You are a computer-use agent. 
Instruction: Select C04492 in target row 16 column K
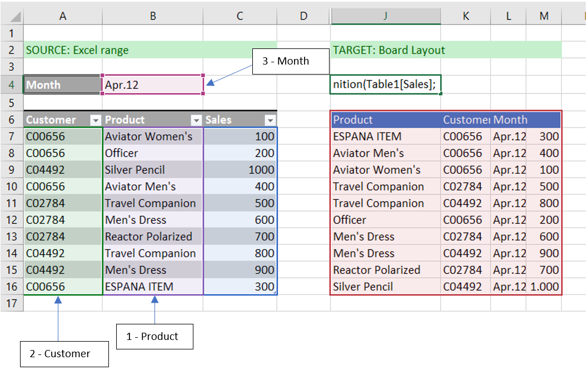(465, 287)
